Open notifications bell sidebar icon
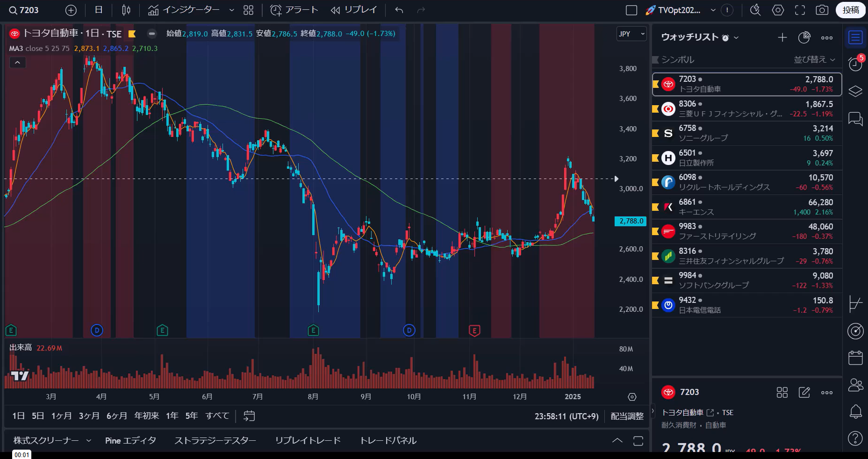 (855, 412)
